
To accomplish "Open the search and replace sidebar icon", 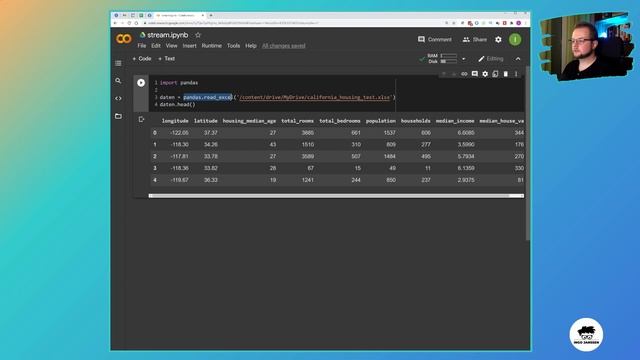I will [x=118, y=81].
